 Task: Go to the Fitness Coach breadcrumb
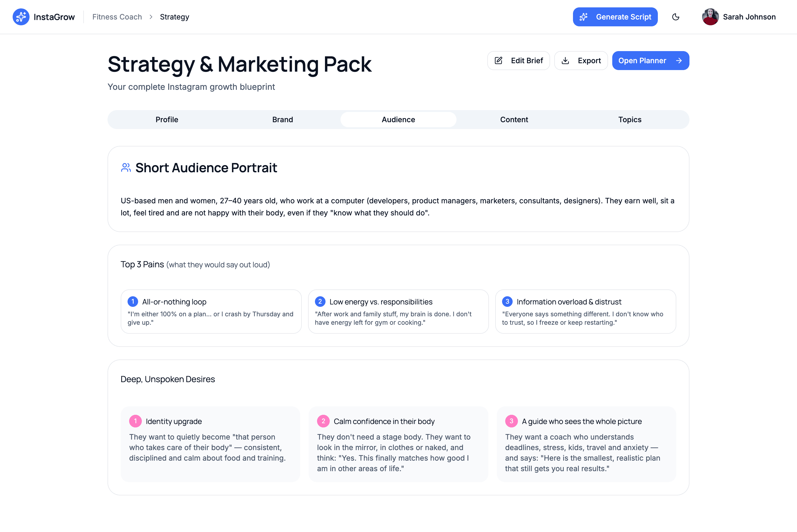[117, 17]
